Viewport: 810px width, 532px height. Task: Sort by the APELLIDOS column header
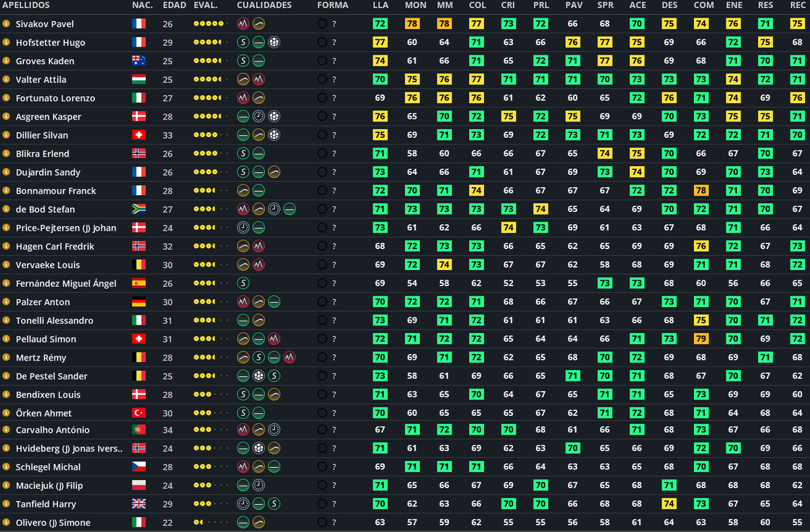[x=26, y=5]
